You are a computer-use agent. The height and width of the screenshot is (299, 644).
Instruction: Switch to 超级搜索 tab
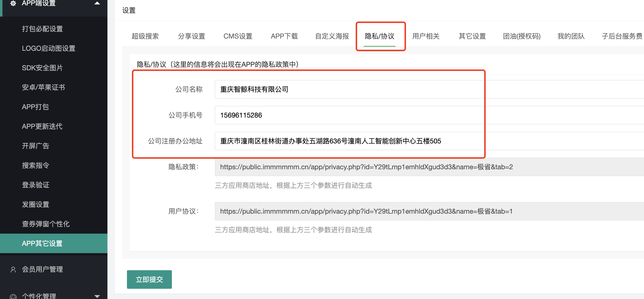[x=145, y=36]
